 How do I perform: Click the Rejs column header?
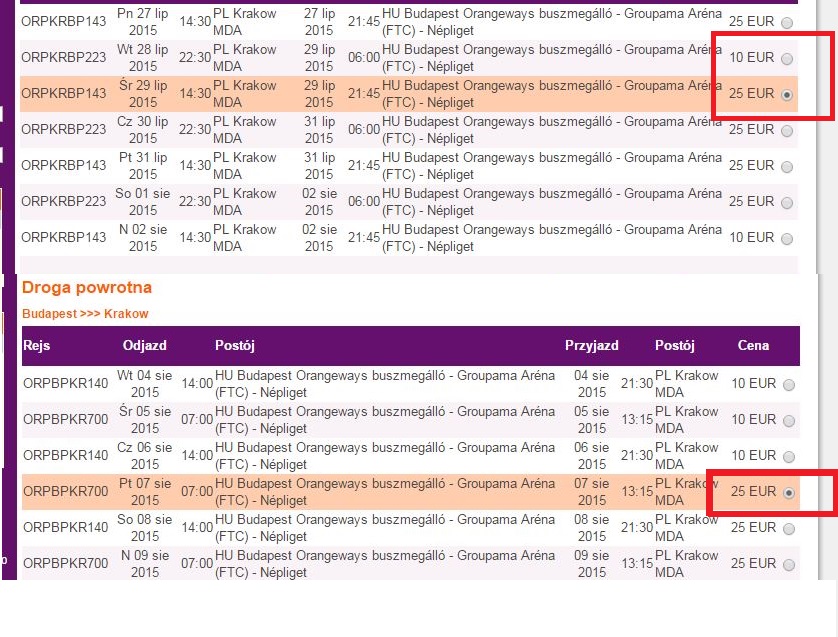coord(36,345)
